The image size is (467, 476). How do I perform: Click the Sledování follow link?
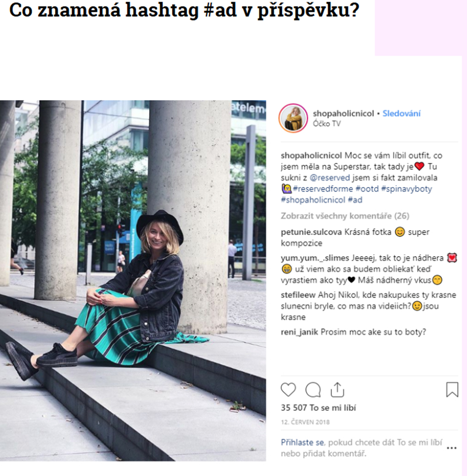pyautogui.click(x=401, y=114)
